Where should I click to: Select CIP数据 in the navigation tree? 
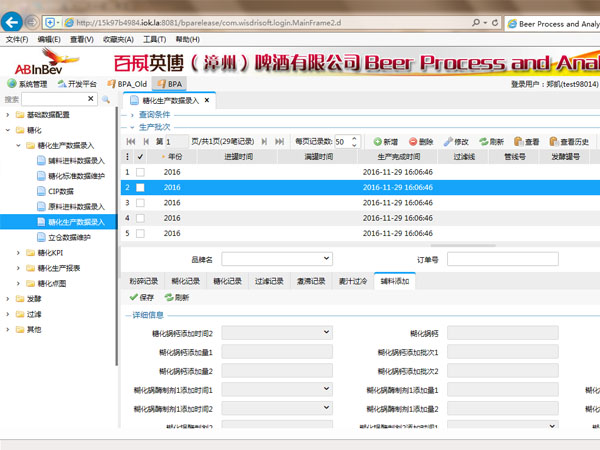[60, 191]
